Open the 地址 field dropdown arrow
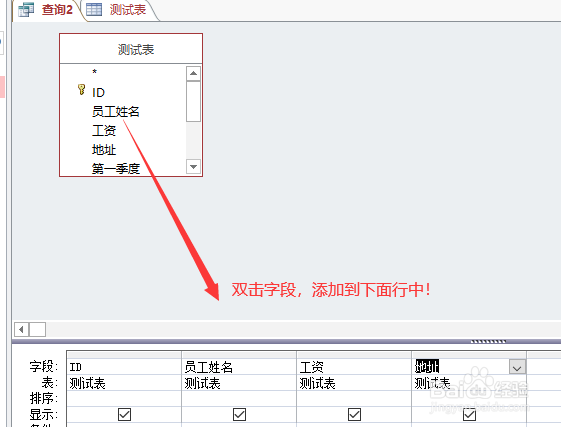Screen dimensions: 561x427 pos(517,367)
